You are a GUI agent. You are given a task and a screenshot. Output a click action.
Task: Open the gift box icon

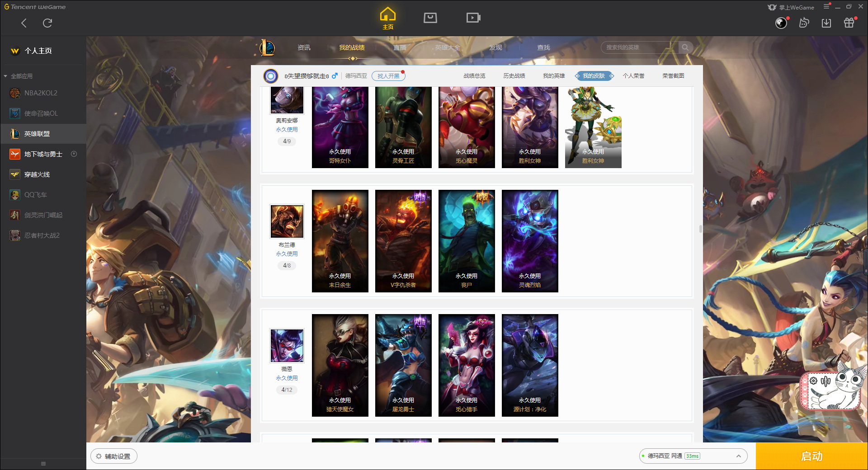pyautogui.click(x=849, y=23)
